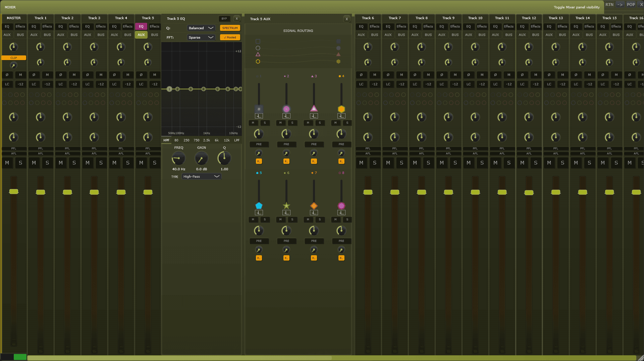Click the yellow hexagon in Signal Routing
This screenshot has height=361, width=644.
click(x=258, y=61)
